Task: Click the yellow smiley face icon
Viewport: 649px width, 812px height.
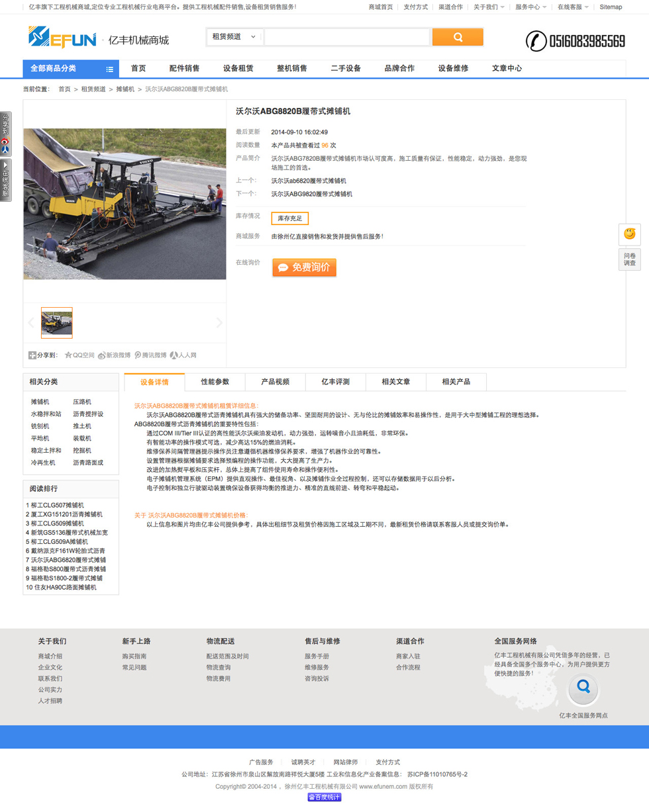Action: click(x=629, y=234)
